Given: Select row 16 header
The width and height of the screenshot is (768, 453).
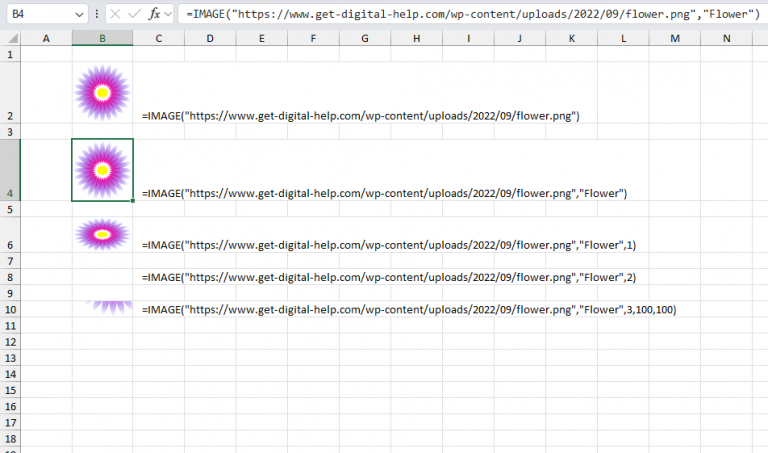Looking at the screenshot, I should pyautogui.click(x=10, y=406).
